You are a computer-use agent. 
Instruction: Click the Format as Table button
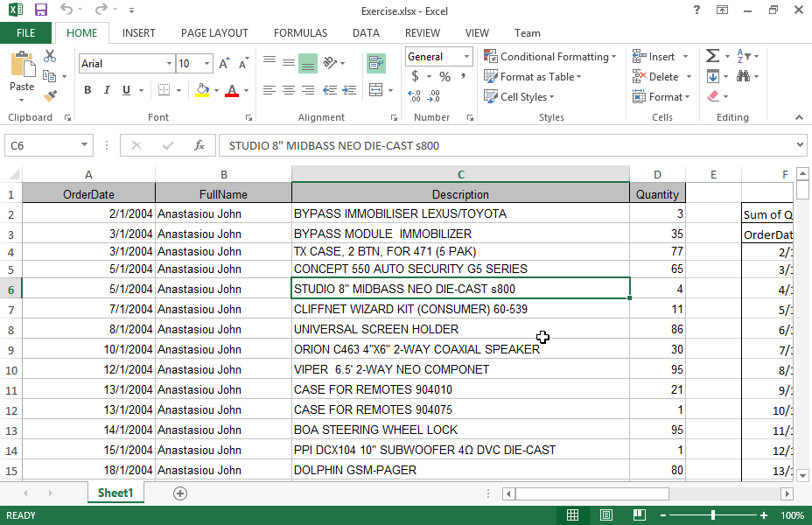pyautogui.click(x=535, y=77)
